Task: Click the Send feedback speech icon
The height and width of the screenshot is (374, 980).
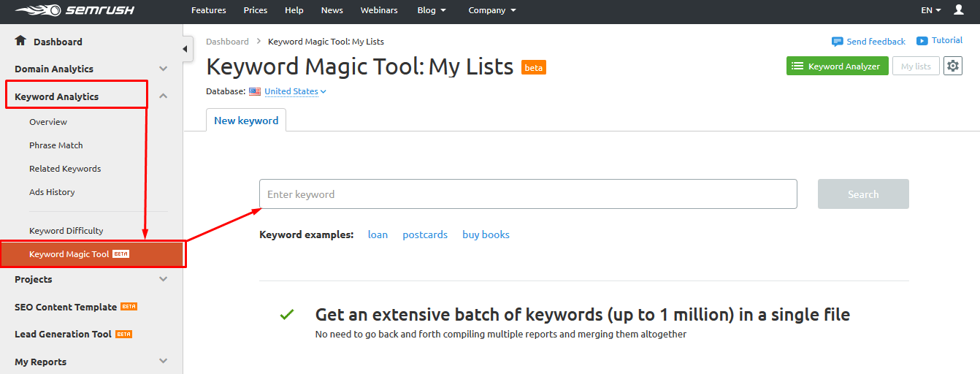Action: pos(838,42)
